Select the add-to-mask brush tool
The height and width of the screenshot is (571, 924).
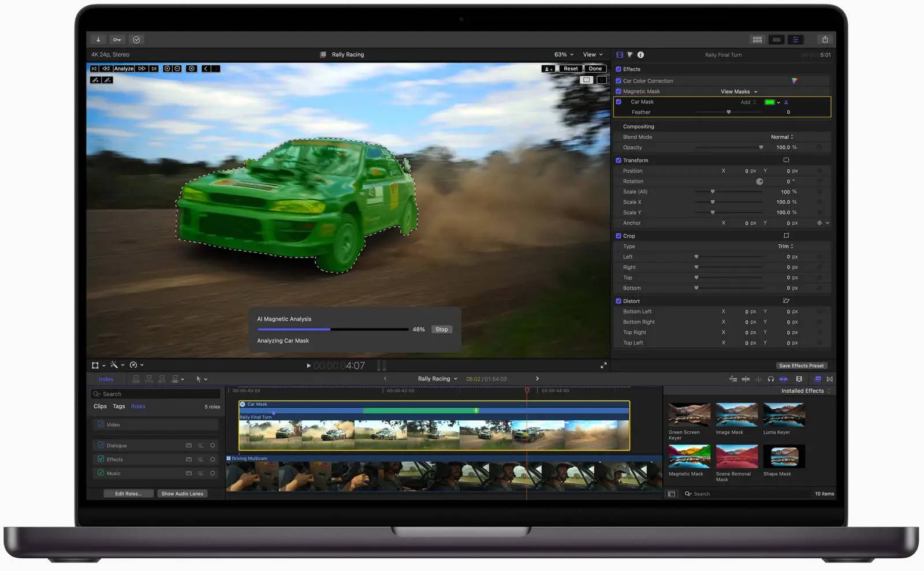96,80
